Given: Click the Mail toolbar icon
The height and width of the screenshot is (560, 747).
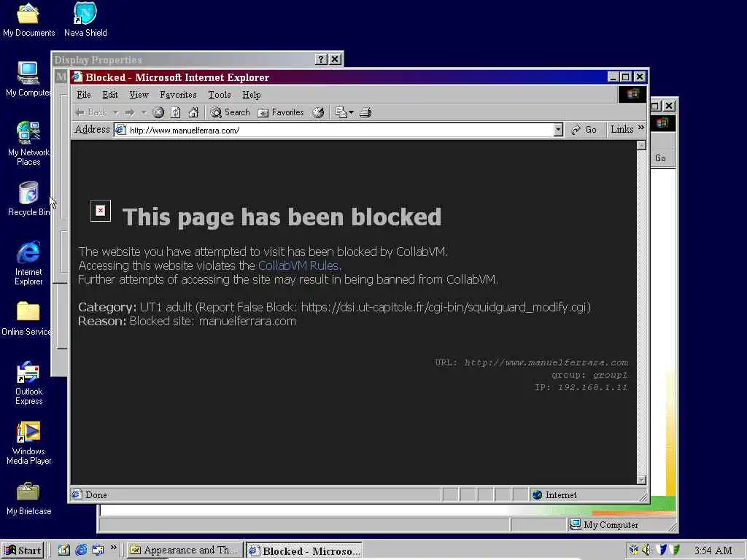Looking at the screenshot, I should tap(341, 112).
